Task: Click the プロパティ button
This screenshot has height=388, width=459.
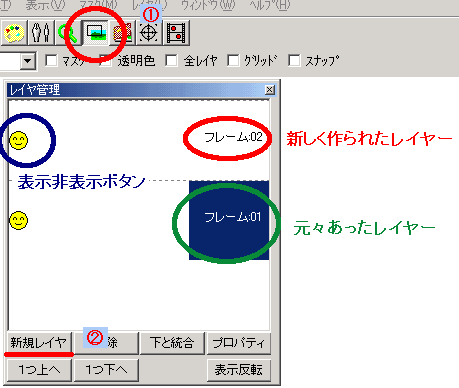Action: coord(239,343)
